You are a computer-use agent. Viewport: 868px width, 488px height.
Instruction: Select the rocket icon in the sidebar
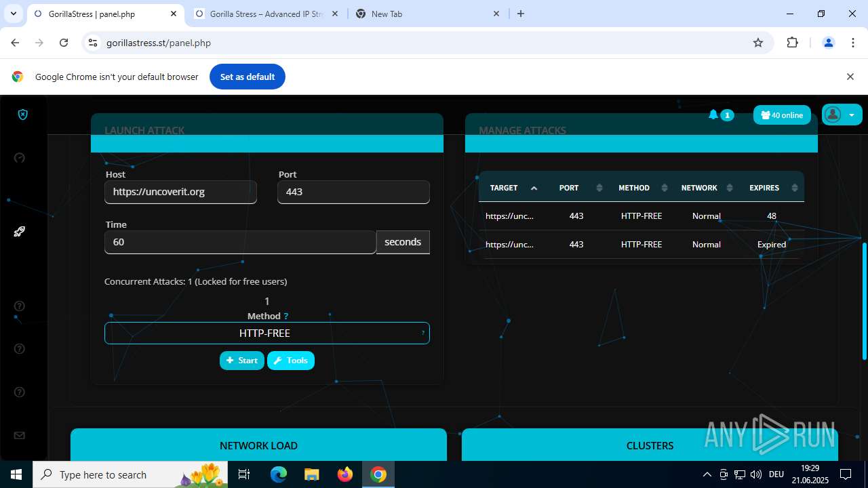click(20, 232)
